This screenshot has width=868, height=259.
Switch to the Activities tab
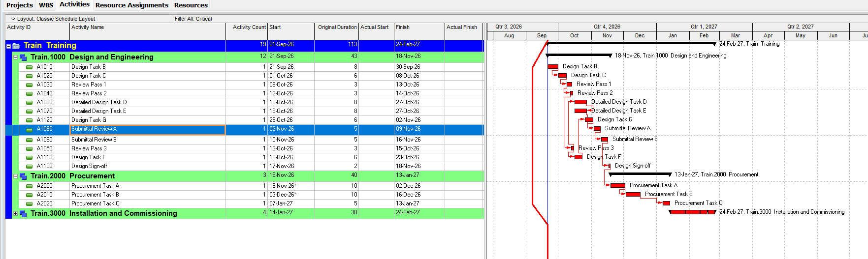coord(74,4)
